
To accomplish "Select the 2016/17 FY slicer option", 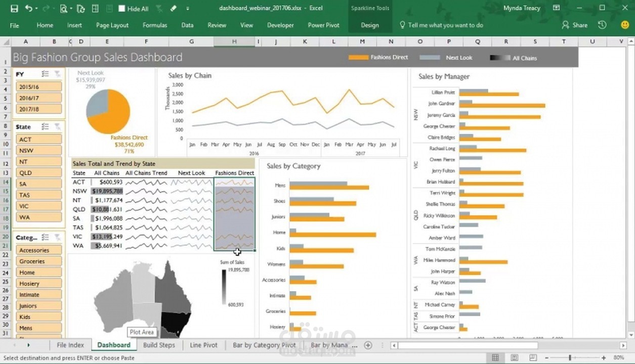I will click(x=39, y=98).
